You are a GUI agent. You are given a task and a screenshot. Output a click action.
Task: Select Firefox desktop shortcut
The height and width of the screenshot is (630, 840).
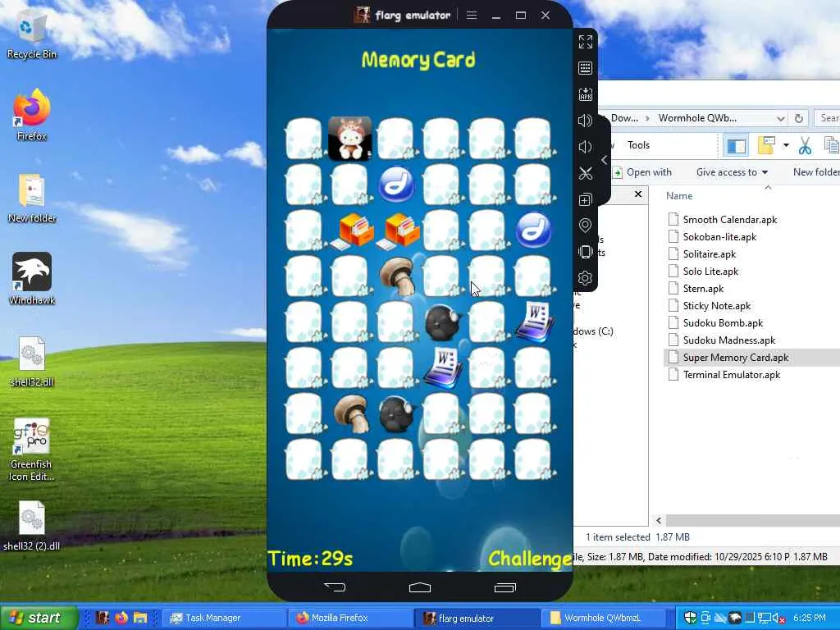click(x=32, y=114)
